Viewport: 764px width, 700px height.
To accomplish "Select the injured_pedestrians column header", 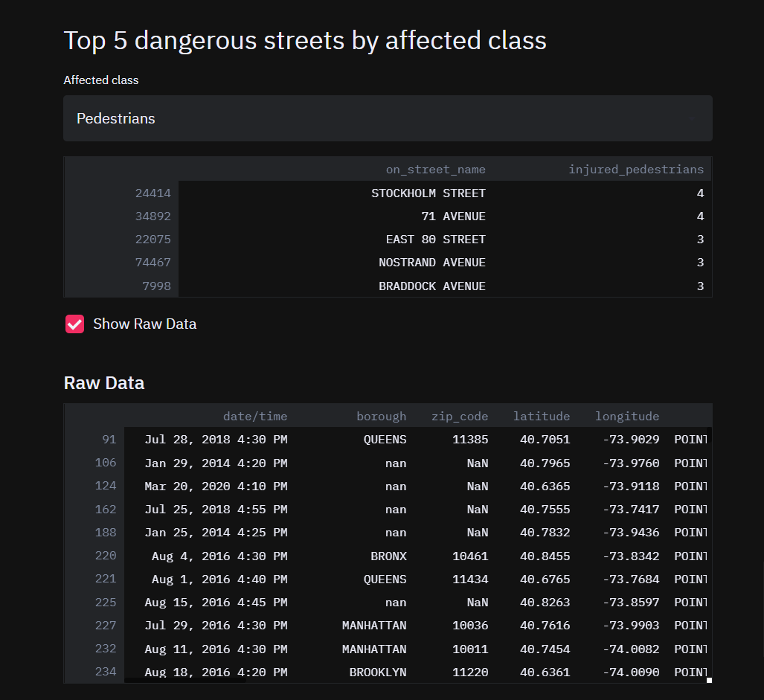I will 636,169.
